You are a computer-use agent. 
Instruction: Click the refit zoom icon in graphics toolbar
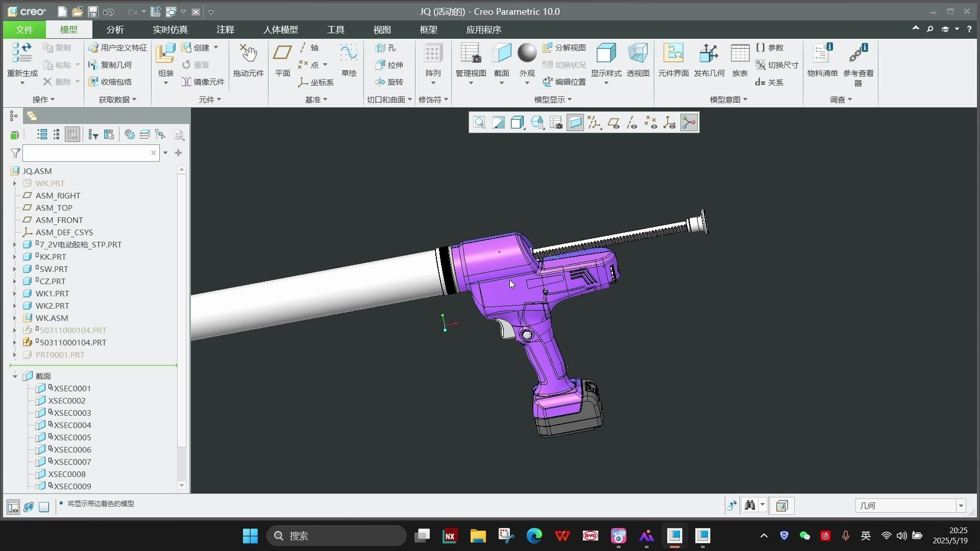479,122
